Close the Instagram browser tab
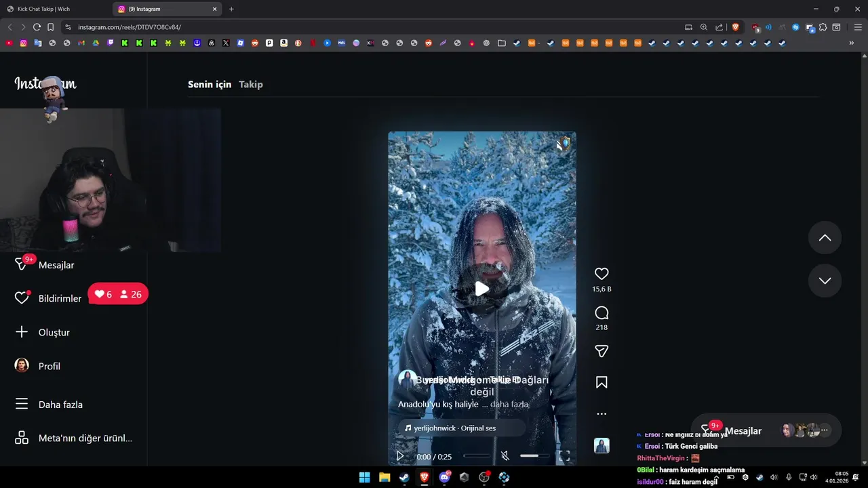This screenshot has width=868, height=488. [x=215, y=9]
